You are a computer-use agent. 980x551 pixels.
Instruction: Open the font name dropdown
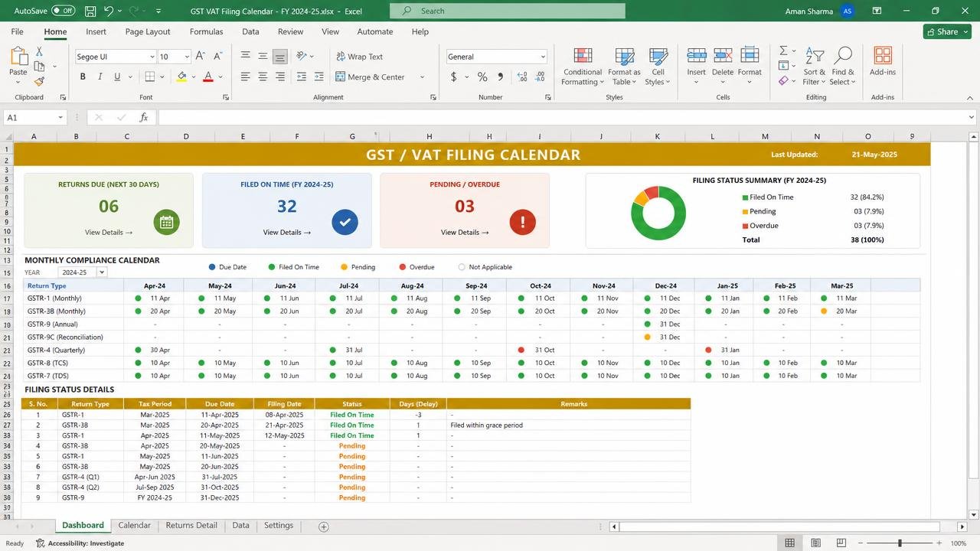[152, 57]
